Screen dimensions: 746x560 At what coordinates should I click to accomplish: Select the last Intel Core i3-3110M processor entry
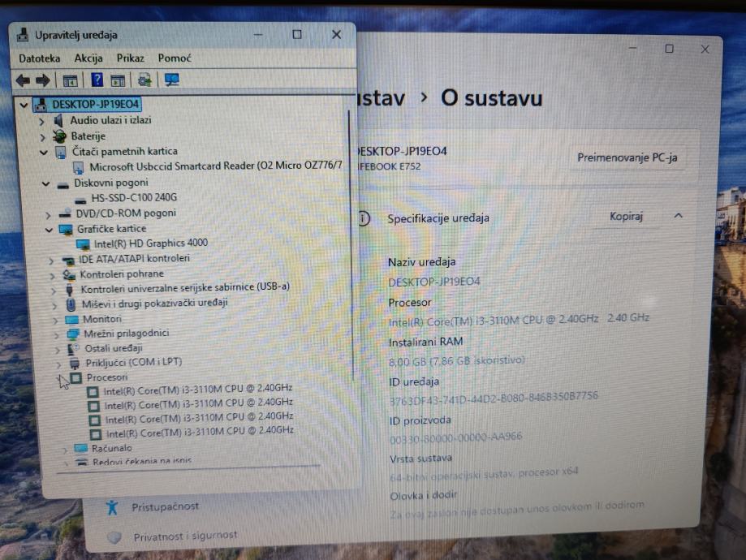pos(200,432)
